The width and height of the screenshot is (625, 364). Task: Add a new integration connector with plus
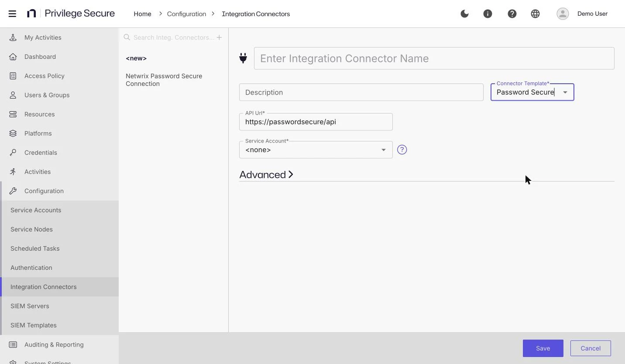tap(219, 37)
